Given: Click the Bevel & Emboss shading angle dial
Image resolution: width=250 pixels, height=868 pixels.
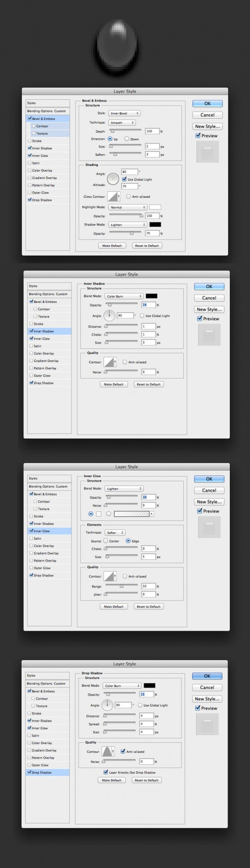Looking at the screenshot, I should pos(113,179).
